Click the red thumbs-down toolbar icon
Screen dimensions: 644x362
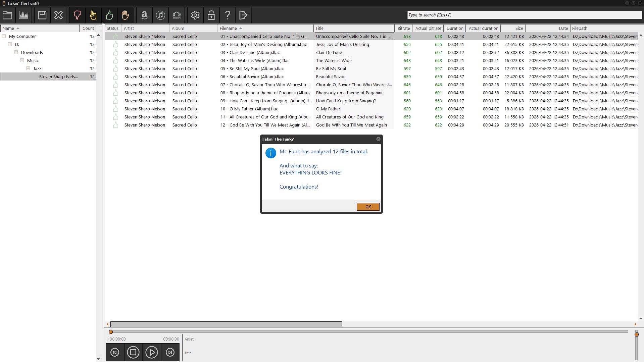[x=77, y=15]
